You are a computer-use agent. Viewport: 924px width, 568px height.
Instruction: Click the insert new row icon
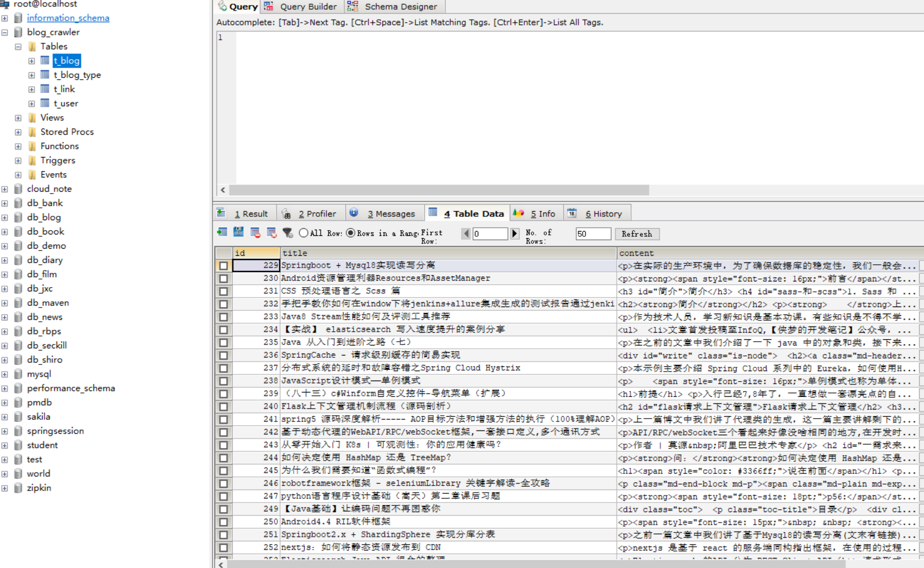222,233
